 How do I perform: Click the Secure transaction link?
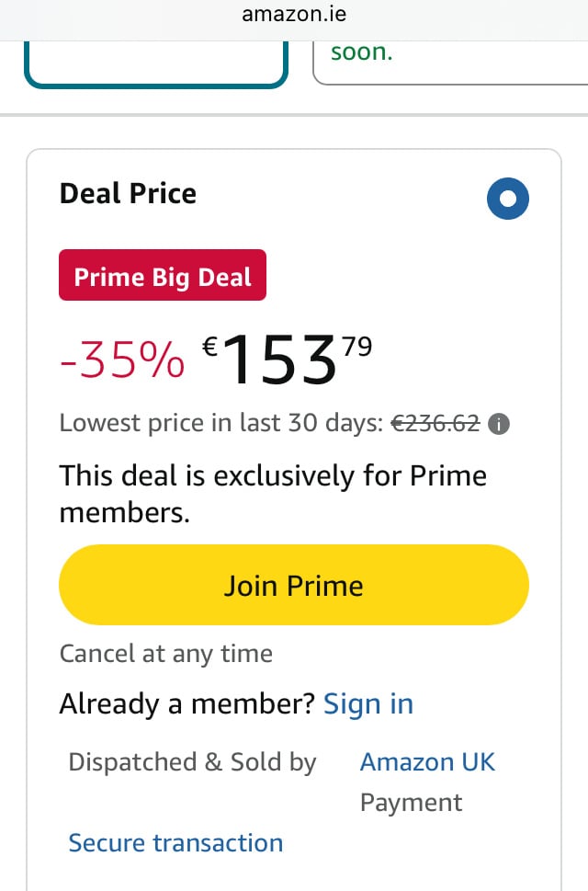pyautogui.click(x=175, y=843)
